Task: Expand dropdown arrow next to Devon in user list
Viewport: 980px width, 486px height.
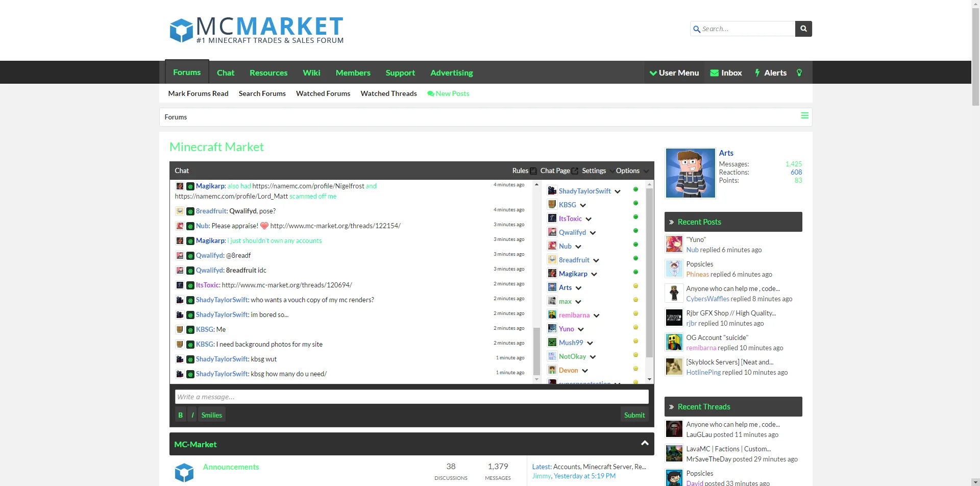Action: pos(585,371)
